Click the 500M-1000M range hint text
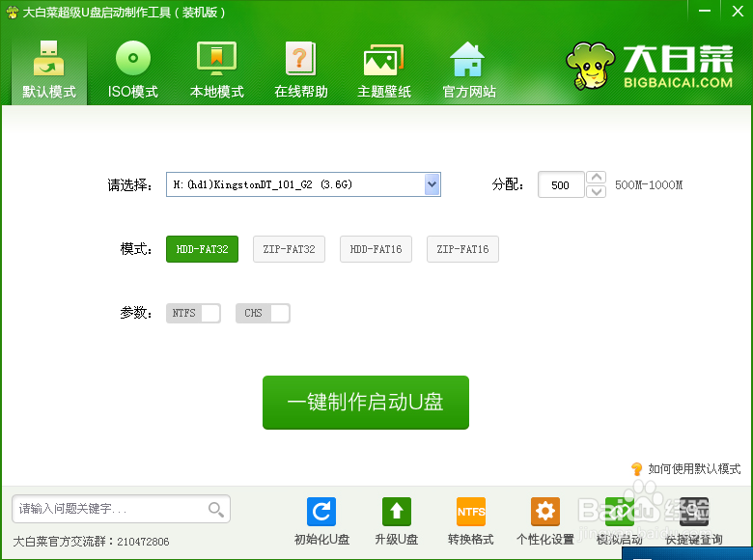Viewport: 753px width, 560px height. point(649,185)
